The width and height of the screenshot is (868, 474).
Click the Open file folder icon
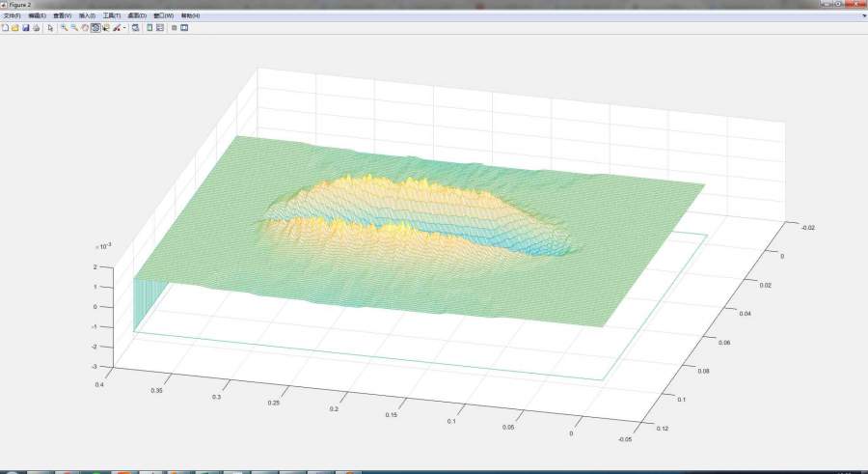[x=15, y=28]
